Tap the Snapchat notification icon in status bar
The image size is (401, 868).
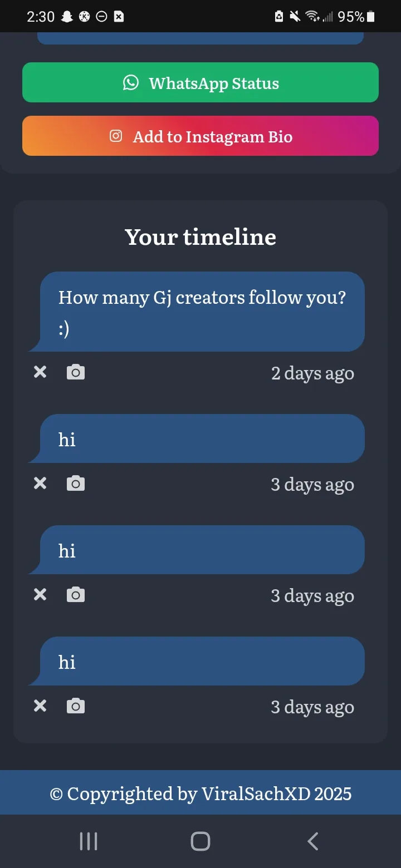(x=67, y=17)
